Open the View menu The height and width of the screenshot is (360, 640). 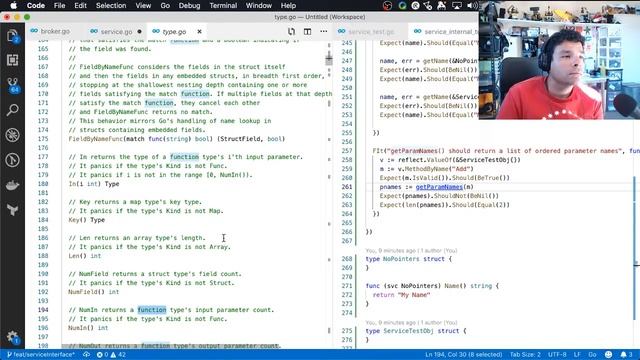[x=143, y=5]
